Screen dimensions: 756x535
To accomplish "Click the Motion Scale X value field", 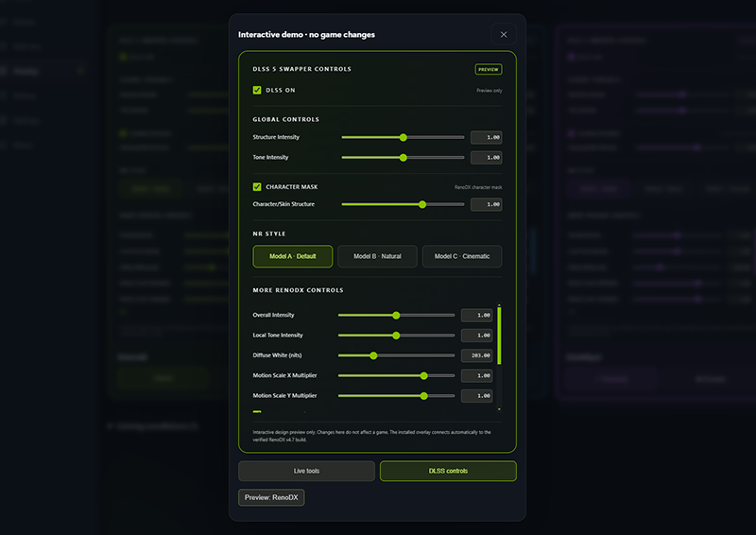I will (477, 376).
